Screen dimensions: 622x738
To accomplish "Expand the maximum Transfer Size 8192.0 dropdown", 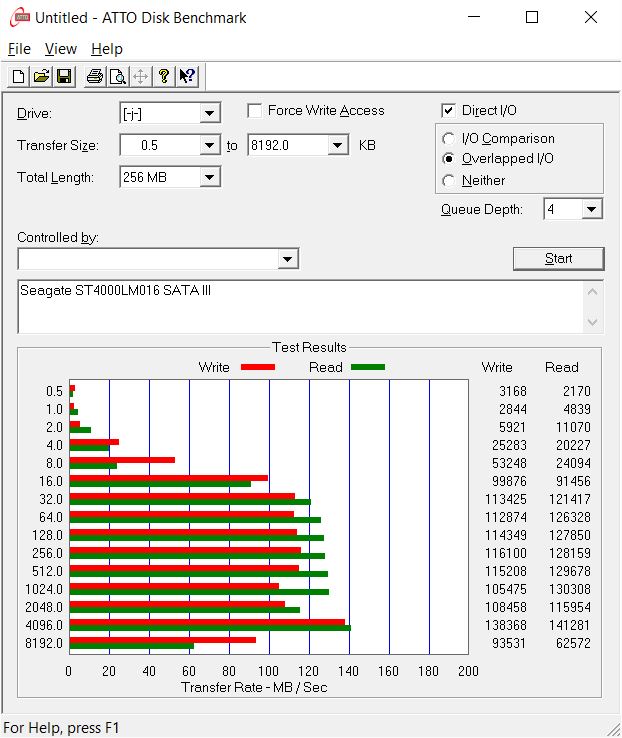I will (x=337, y=145).
